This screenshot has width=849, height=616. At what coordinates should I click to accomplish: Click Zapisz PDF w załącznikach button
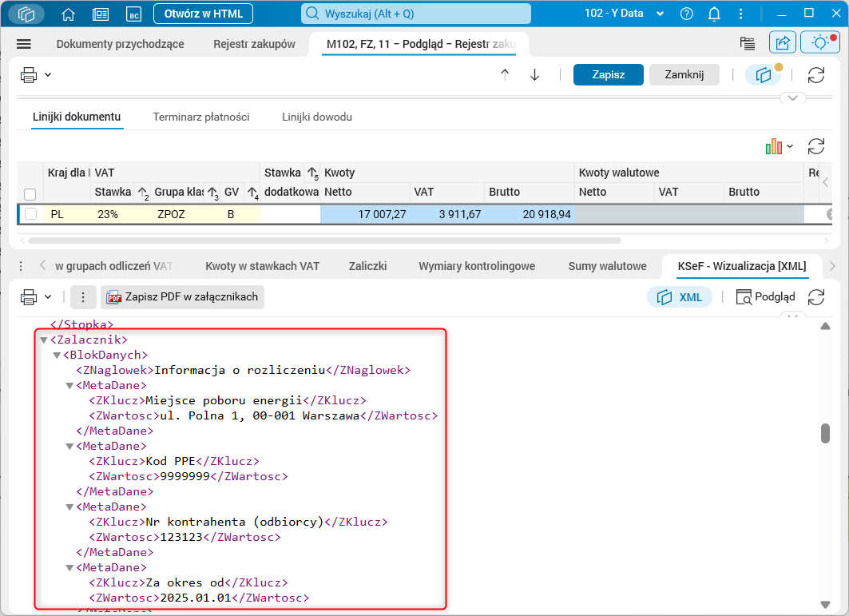pos(182,297)
